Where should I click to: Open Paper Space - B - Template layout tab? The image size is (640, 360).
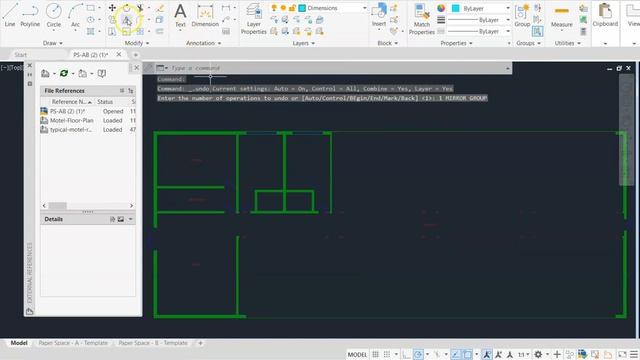click(x=153, y=343)
